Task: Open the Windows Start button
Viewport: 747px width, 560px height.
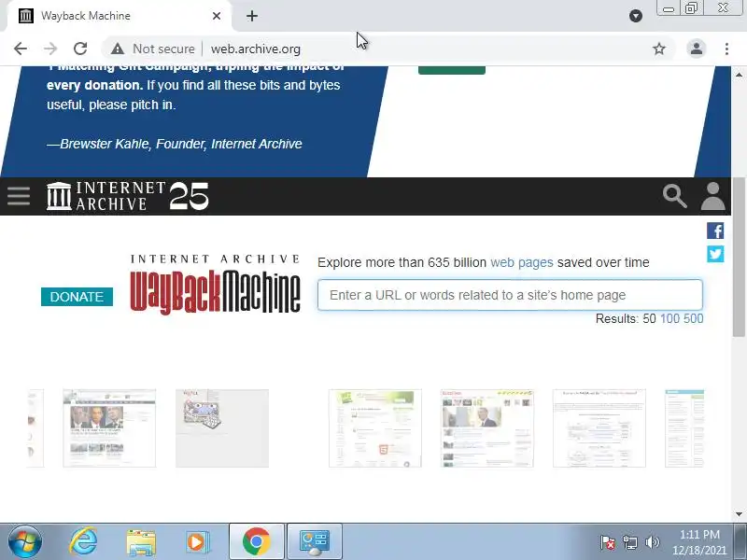Action: pyautogui.click(x=24, y=541)
